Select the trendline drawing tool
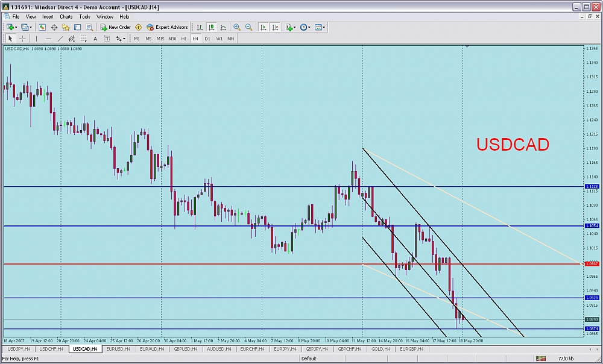The image size is (603, 364). 60,39
